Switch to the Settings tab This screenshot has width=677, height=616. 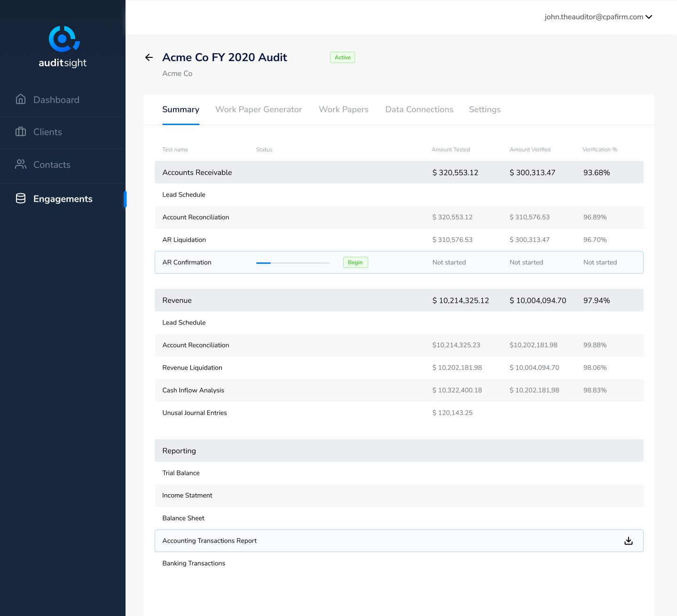coord(485,109)
